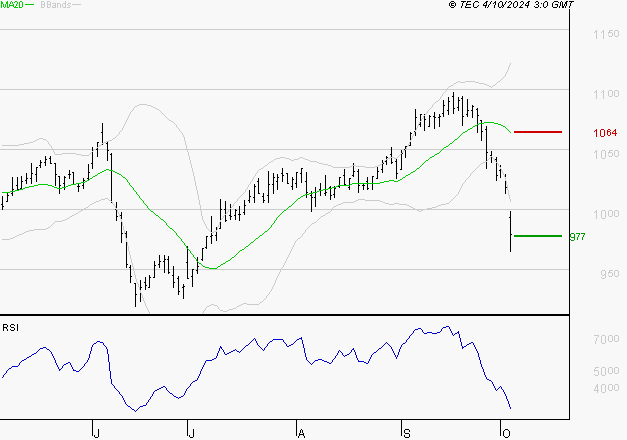Click the 950 price axis label
This screenshot has width=627, height=440.
(x=610, y=274)
